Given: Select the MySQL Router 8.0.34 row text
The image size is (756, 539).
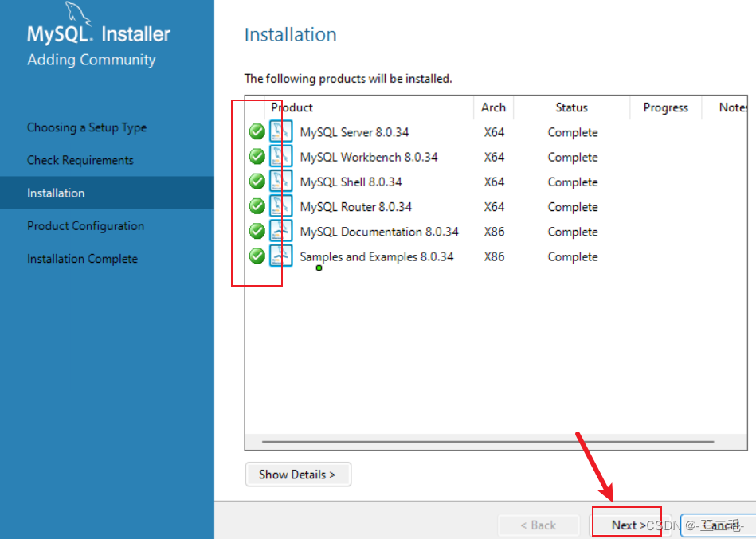Looking at the screenshot, I should pyautogui.click(x=356, y=207).
